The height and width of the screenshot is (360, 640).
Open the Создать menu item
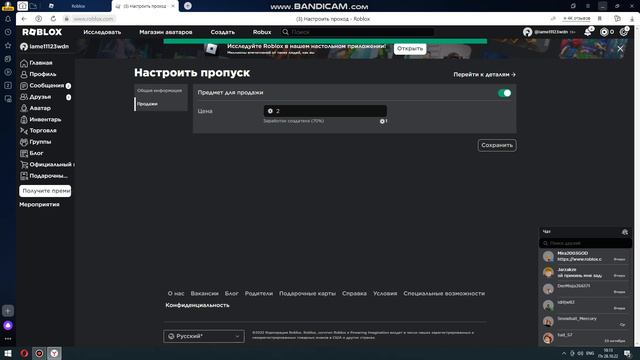[222, 32]
